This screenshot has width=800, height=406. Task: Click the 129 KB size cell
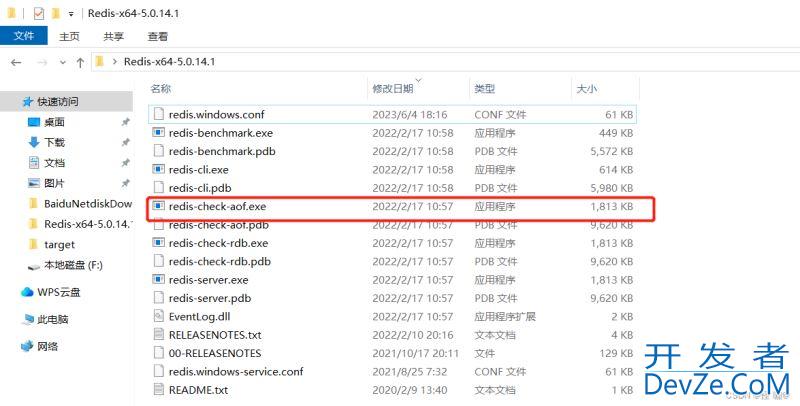pyautogui.click(x=616, y=353)
